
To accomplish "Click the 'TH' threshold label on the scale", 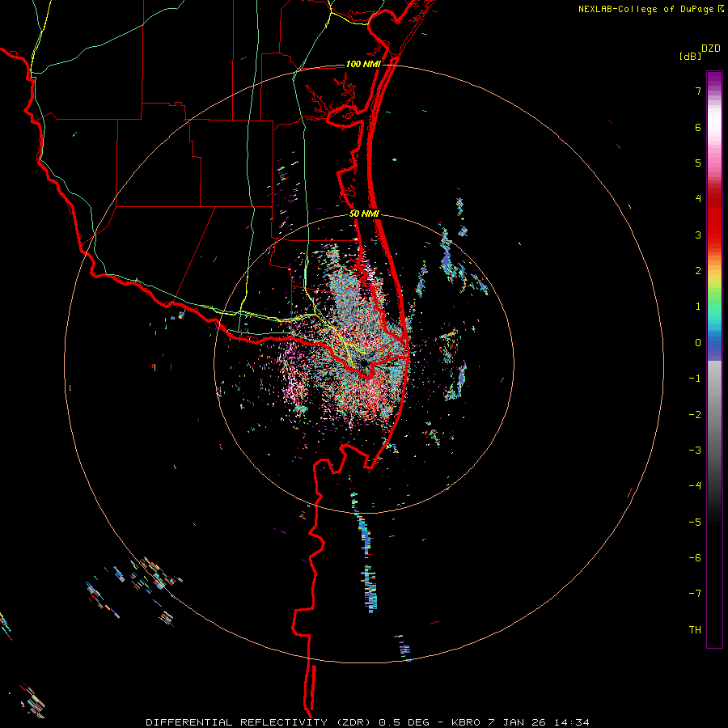I will click(x=695, y=630).
